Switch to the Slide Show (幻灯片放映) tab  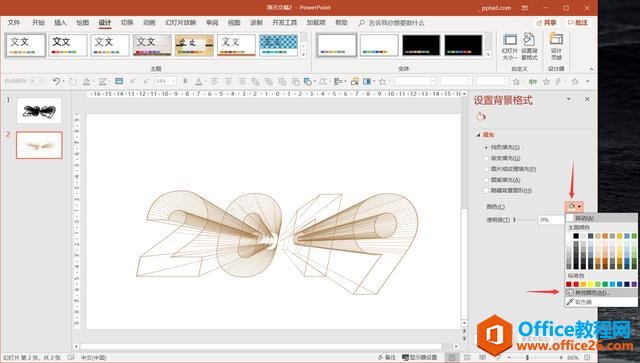click(180, 22)
